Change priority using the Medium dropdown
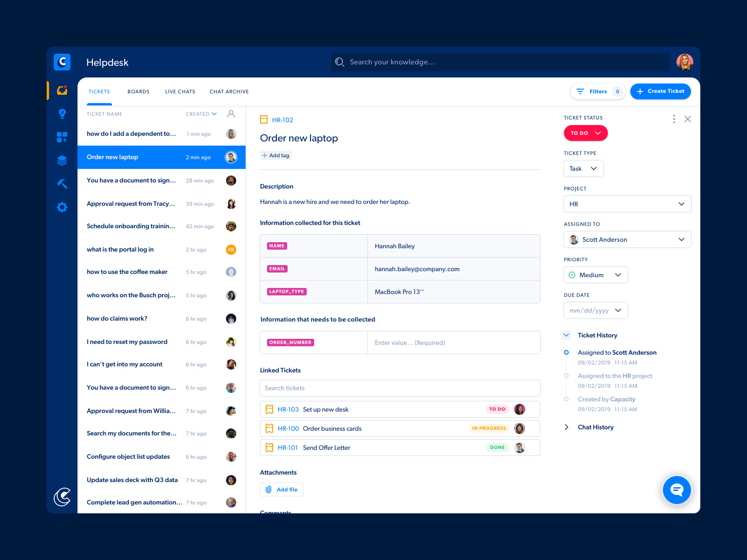Screen dimensions: 747x560 click(595, 275)
